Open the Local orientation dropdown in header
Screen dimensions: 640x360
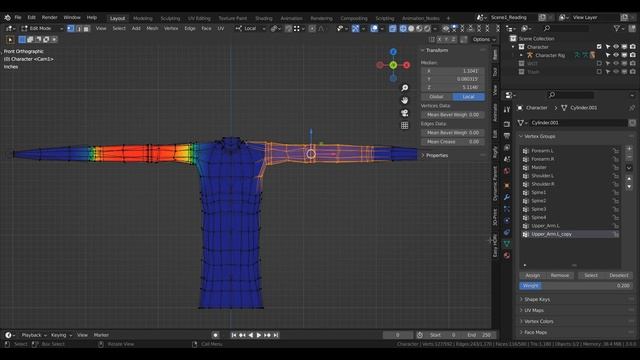(250, 29)
